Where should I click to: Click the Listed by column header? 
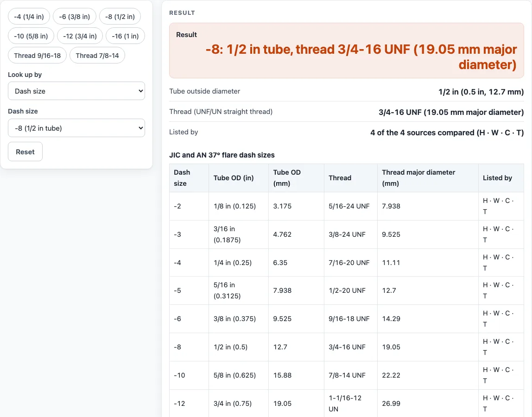coord(501,178)
